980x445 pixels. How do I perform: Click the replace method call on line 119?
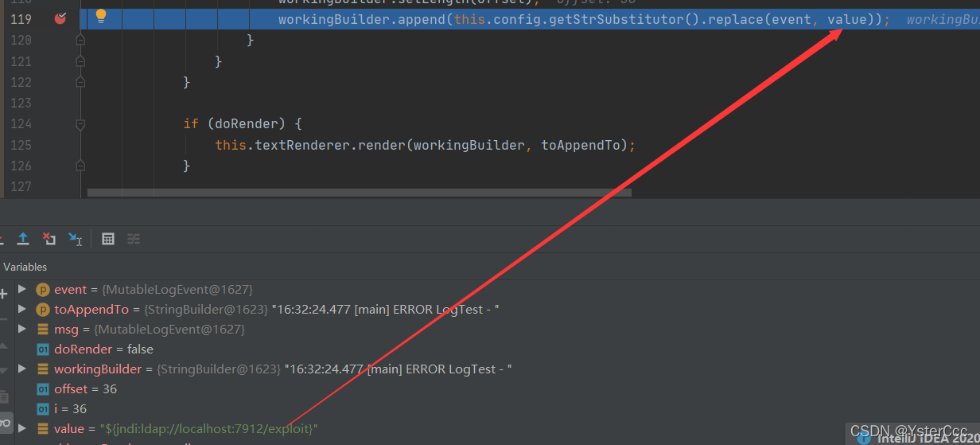(735, 19)
